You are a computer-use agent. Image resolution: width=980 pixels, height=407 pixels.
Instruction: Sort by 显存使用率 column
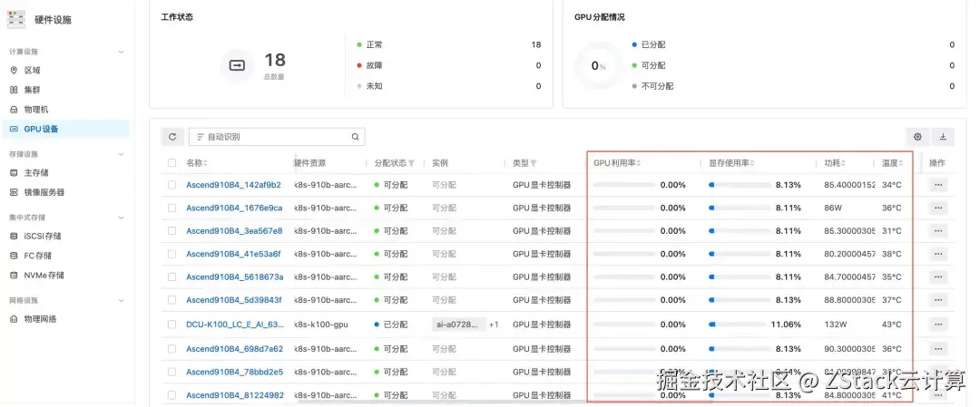(x=752, y=163)
